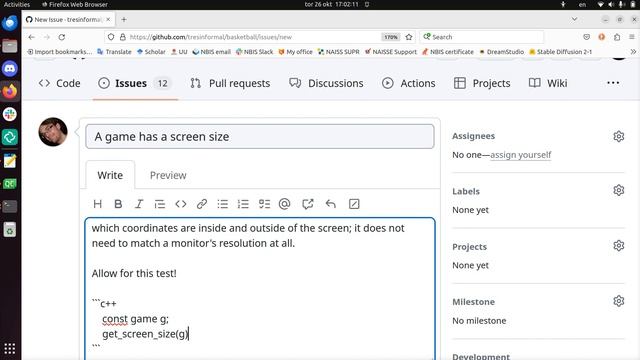Open the NAISS SUPR bookmark

(339, 52)
